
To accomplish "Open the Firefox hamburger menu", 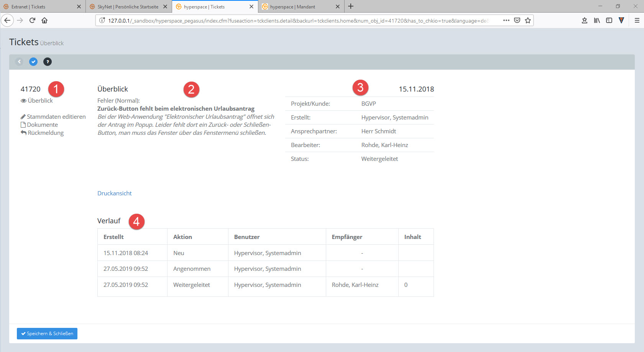I will (637, 20).
